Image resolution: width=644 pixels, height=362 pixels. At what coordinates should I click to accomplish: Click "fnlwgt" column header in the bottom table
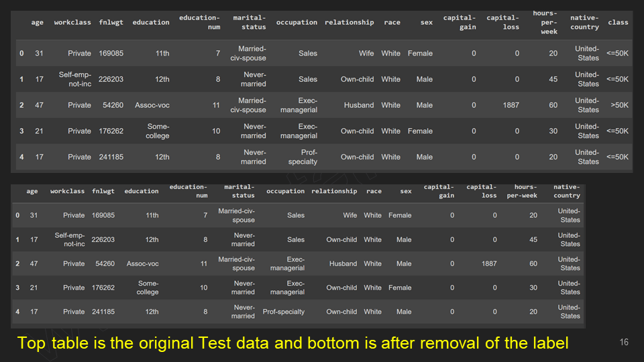coord(103,191)
